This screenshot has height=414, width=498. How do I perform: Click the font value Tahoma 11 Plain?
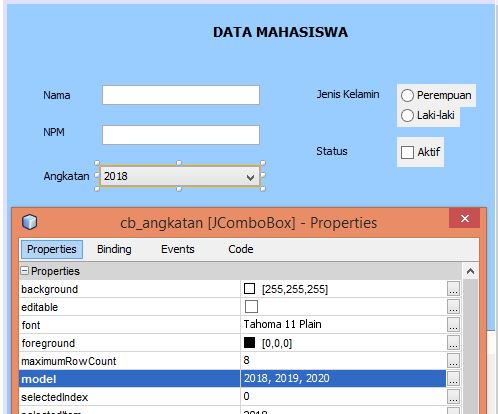pos(282,324)
